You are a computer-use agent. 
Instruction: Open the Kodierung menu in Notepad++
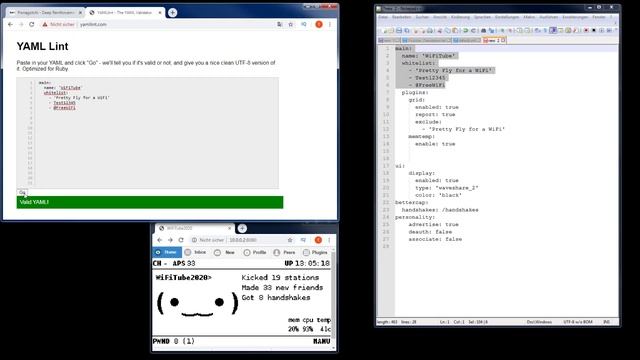tap(460, 17)
